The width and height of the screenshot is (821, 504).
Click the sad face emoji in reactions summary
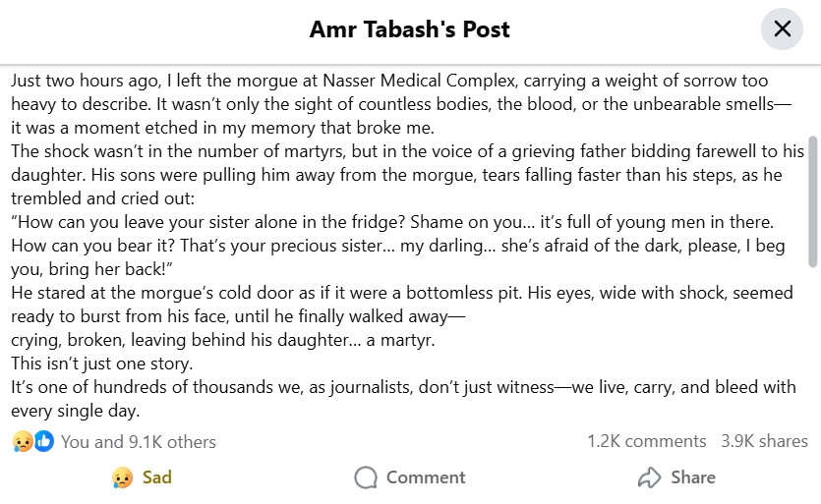23,442
